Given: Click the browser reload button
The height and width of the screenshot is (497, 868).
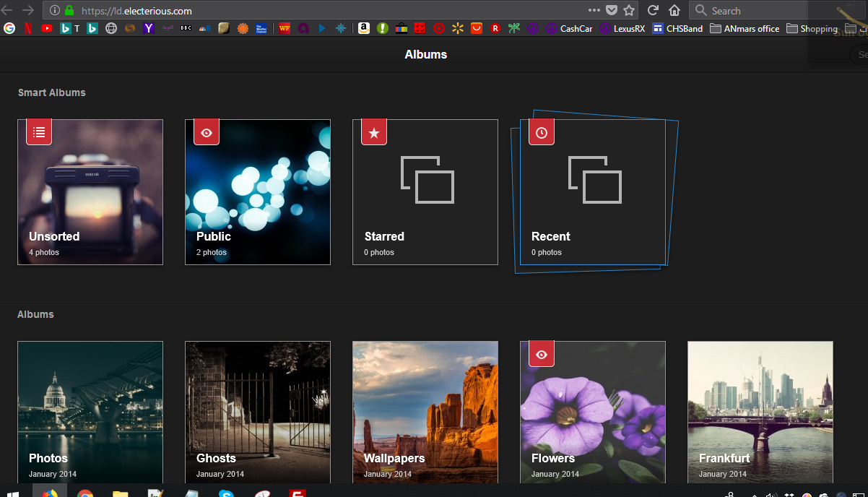Looking at the screenshot, I should pyautogui.click(x=653, y=10).
